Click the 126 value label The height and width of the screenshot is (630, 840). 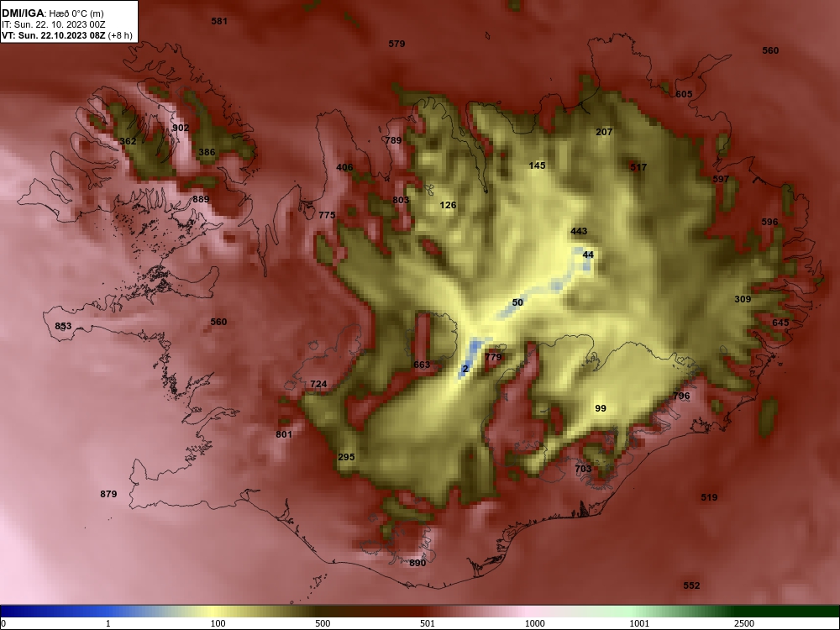coord(448,205)
